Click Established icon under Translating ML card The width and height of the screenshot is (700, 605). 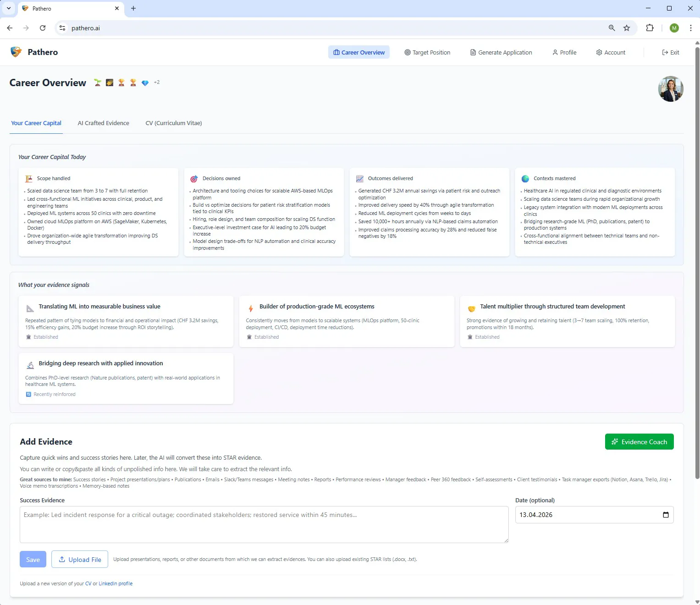coord(28,337)
